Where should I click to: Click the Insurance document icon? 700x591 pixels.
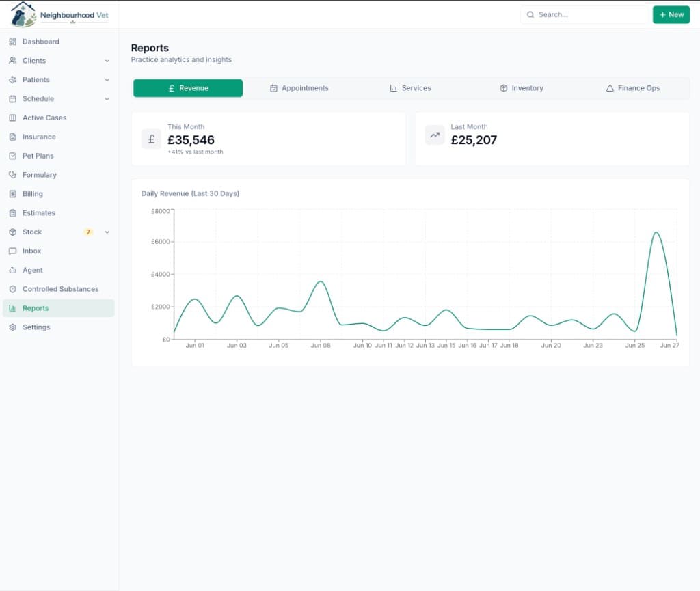[12, 137]
